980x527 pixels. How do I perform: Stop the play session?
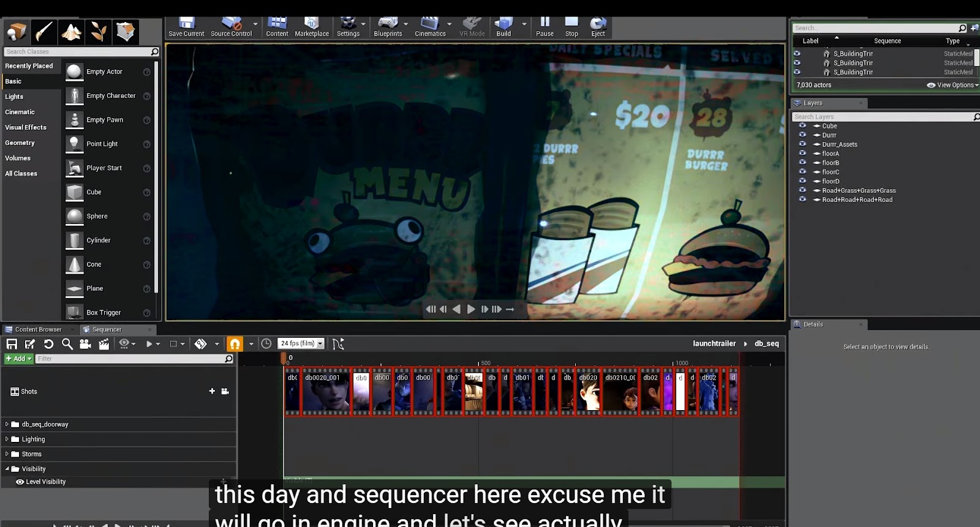(571, 28)
